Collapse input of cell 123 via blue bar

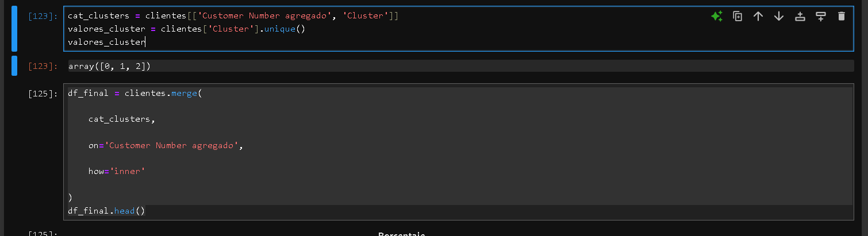click(14, 29)
